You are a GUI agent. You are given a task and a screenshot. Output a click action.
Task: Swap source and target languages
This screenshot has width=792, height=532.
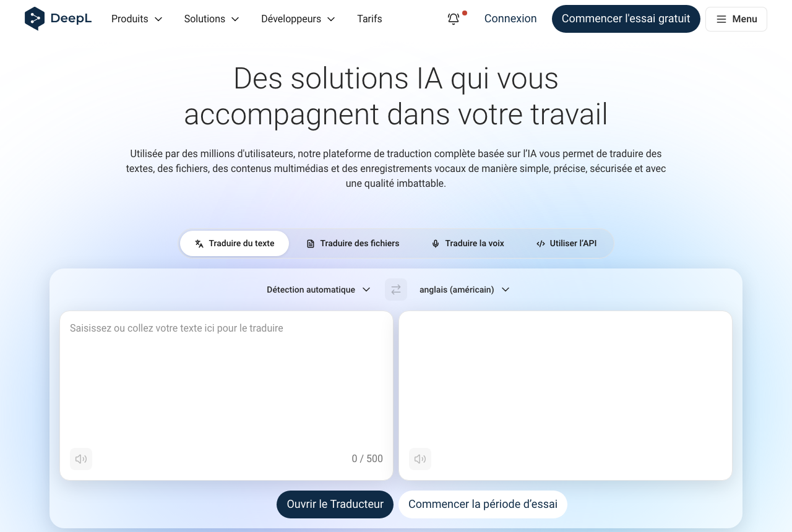coord(396,290)
